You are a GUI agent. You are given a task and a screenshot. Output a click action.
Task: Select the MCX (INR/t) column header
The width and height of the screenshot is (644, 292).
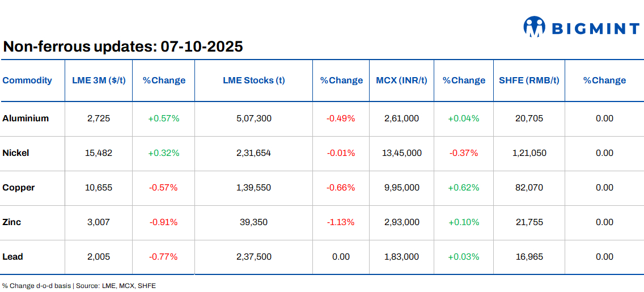tap(401, 81)
